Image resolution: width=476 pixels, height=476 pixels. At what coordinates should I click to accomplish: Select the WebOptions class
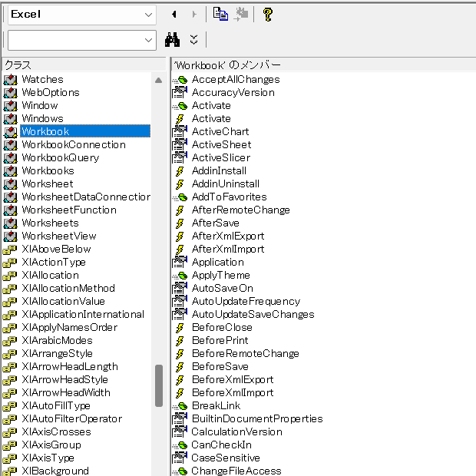[x=51, y=93]
